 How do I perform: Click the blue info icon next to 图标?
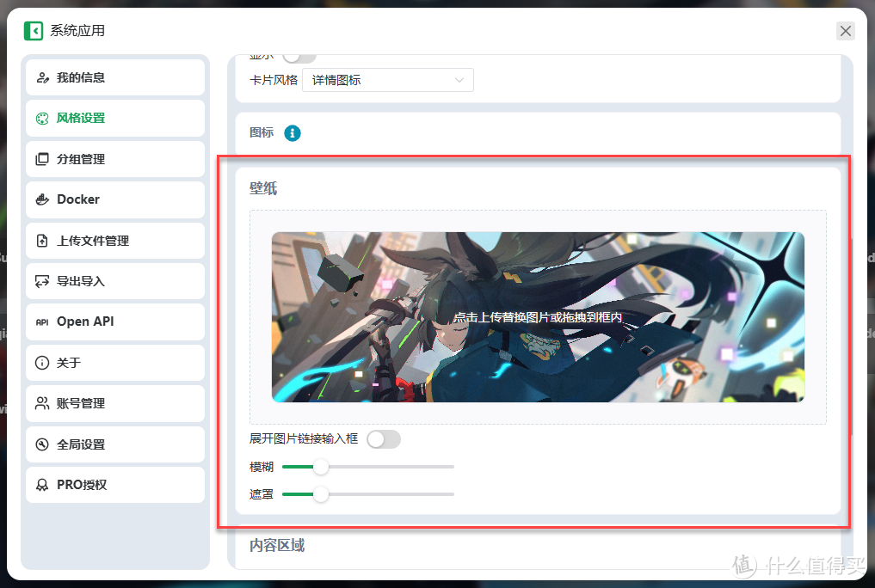pyautogui.click(x=293, y=133)
